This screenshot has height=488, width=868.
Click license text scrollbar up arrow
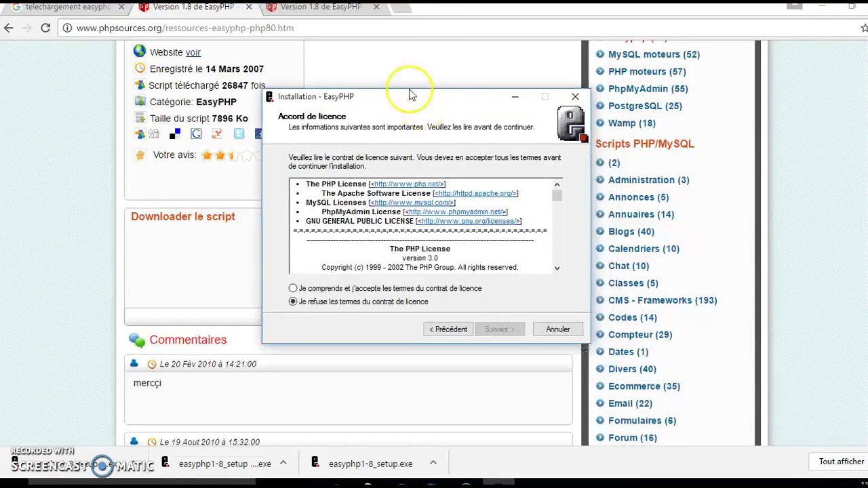tap(557, 184)
